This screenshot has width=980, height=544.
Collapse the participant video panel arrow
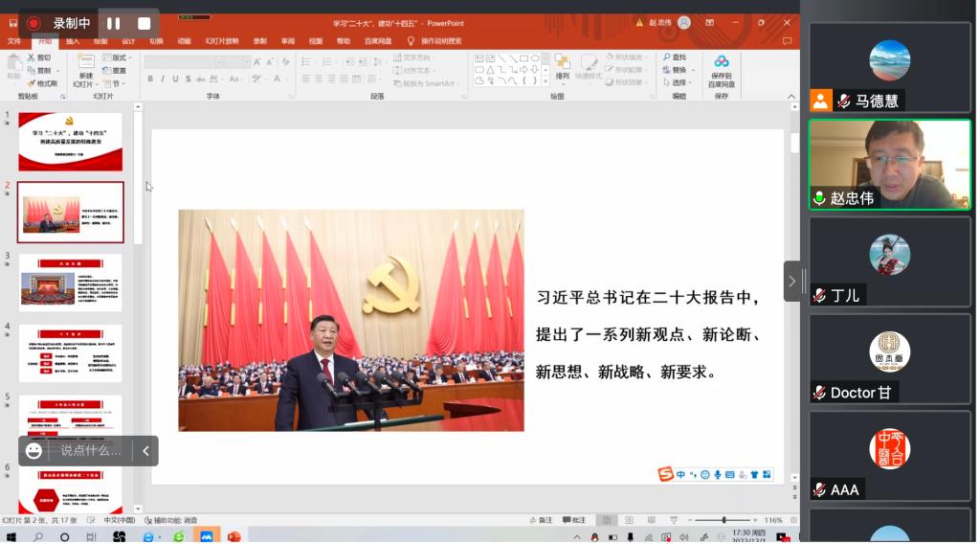click(791, 282)
